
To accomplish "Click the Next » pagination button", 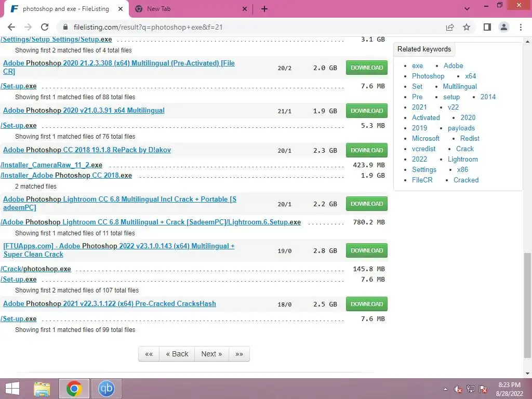I will pyautogui.click(x=212, y=354).
